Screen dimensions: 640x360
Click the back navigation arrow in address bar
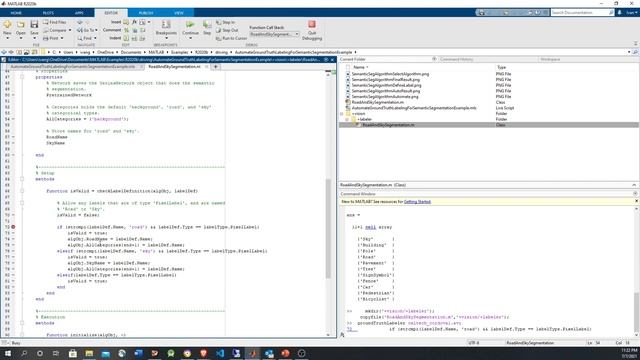click(4, 52)
